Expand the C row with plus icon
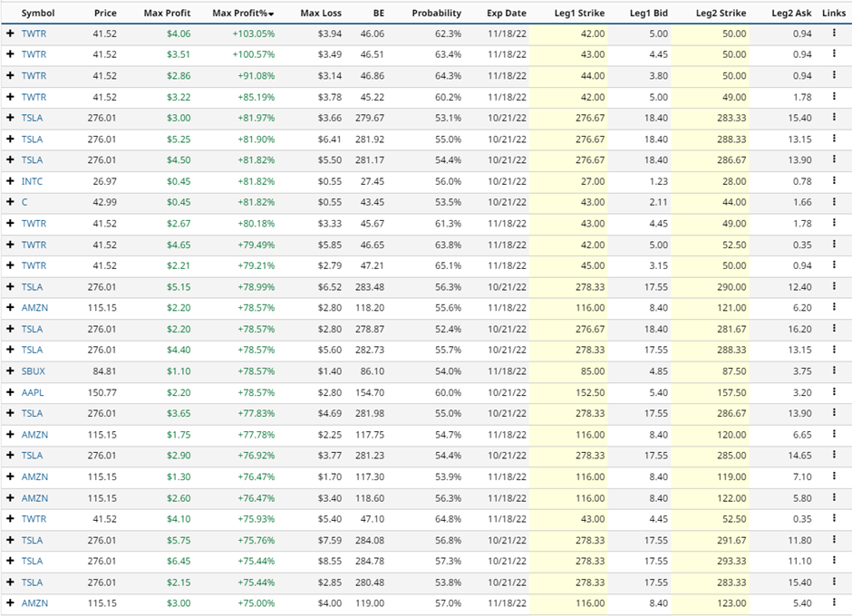This screenshot has width=852, height=616. click(10, 202)
